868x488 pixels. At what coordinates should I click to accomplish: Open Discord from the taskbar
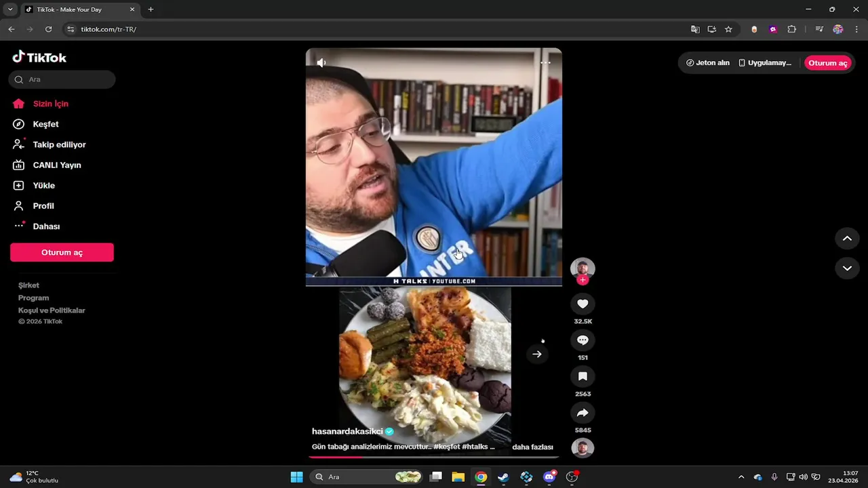[x=549, y=477]
